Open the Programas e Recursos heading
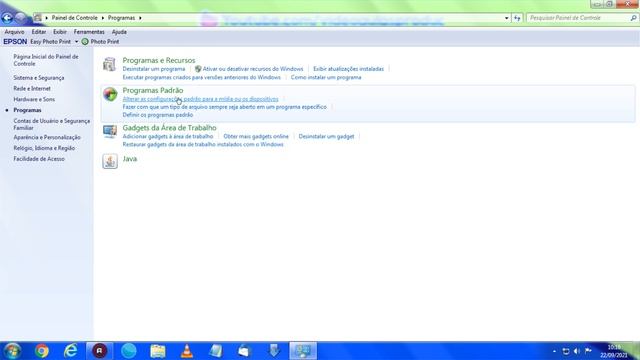640x360 pixels. tap(159, 60)
